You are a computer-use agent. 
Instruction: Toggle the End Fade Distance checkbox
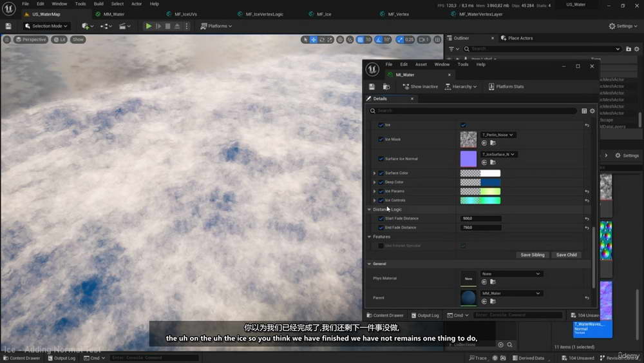coord(381,228)
